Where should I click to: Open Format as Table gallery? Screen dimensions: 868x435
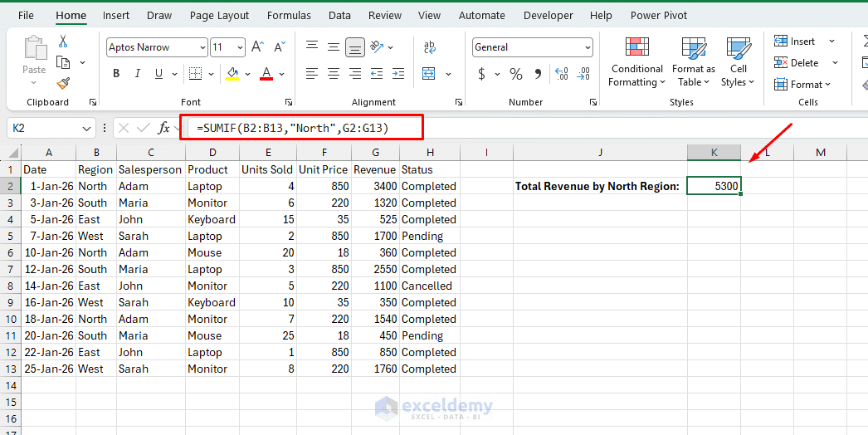pos(694,62)
